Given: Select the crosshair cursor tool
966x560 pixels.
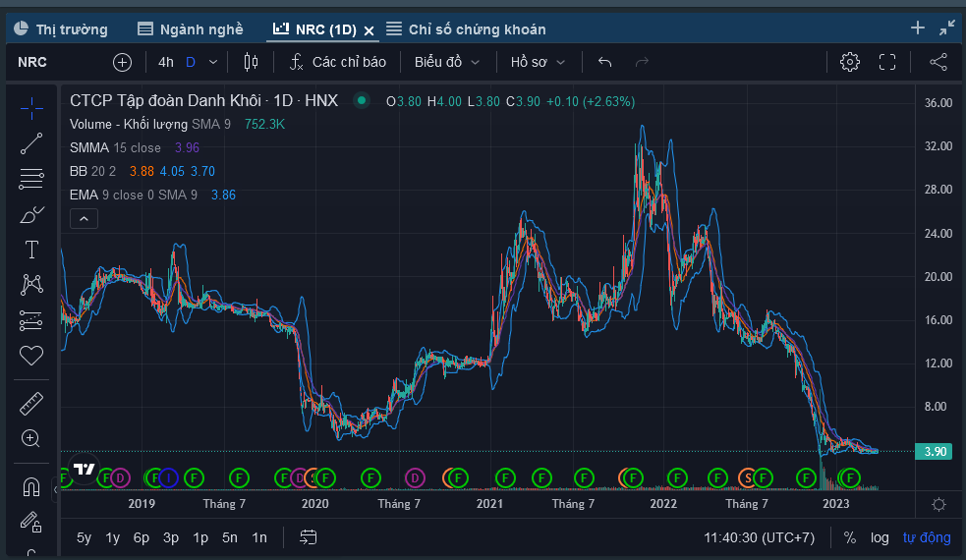Looking at the screenshot, I should coord(31,108).
